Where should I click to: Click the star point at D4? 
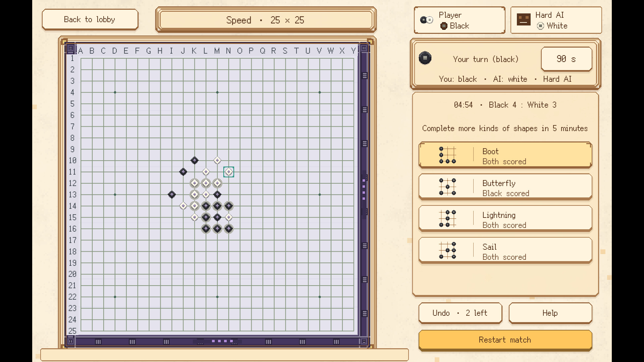115,92
